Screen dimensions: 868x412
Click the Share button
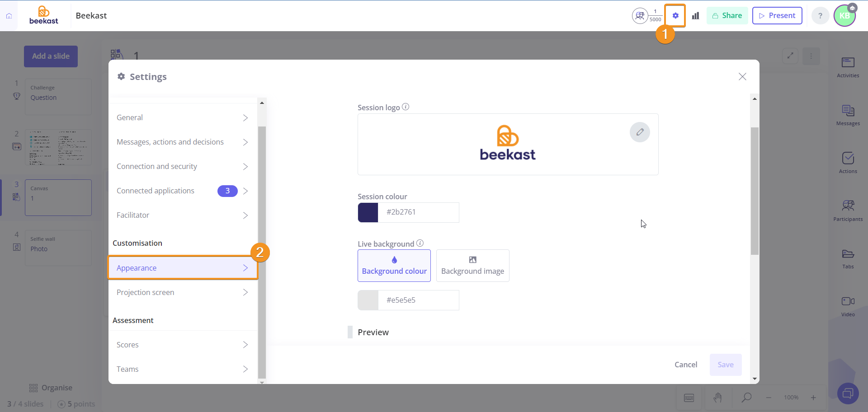point(727,16)
